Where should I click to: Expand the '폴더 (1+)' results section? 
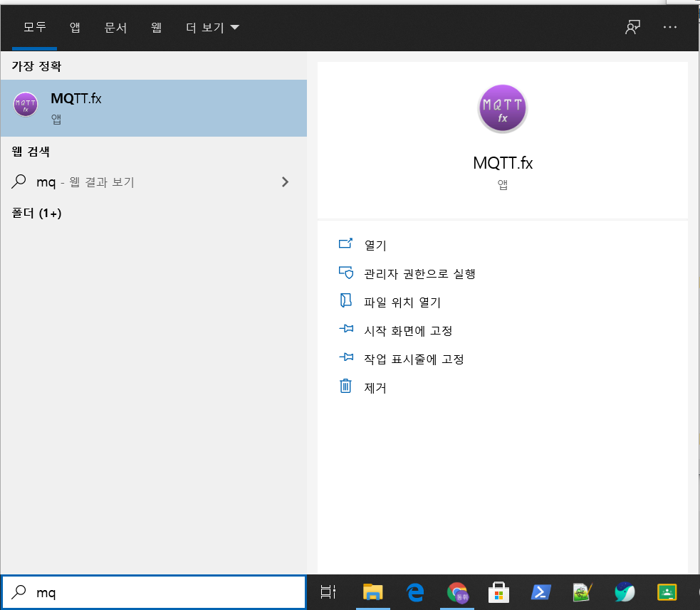point(37,213)
